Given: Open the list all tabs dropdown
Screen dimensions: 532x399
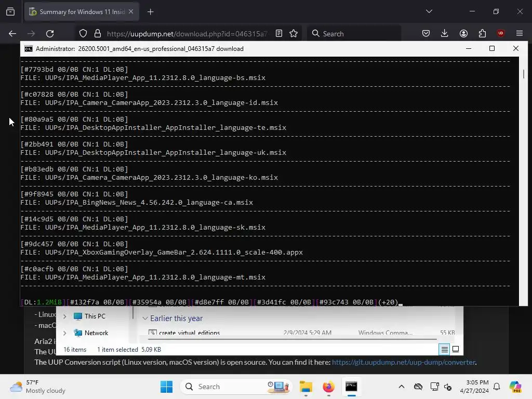Looking at the screenshot, I should 429,11.
